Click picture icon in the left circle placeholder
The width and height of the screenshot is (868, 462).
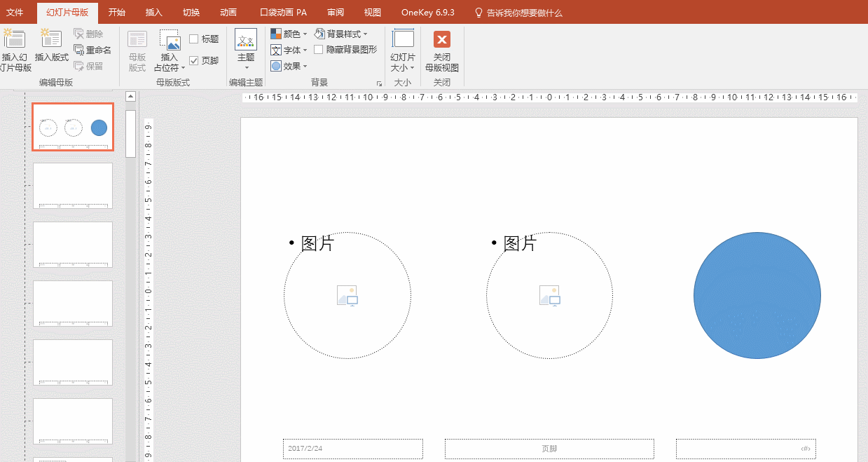click(x=347, y=296)
